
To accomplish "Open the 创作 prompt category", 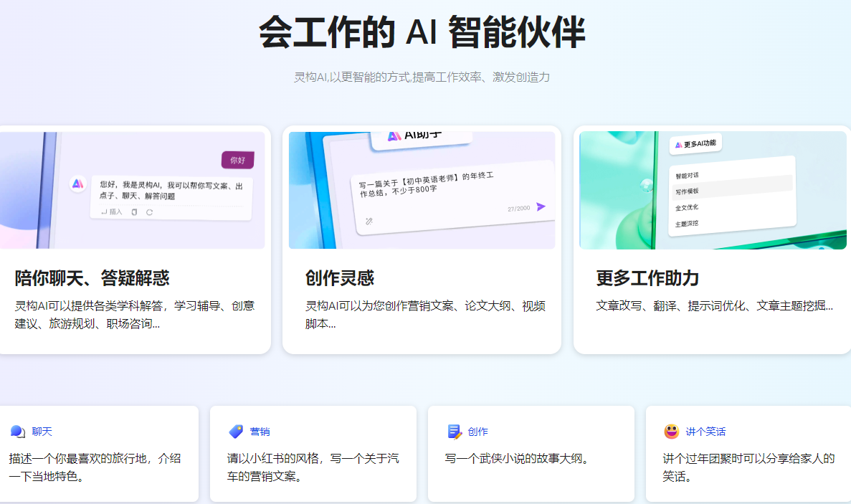I will click(x=477, y=432).
